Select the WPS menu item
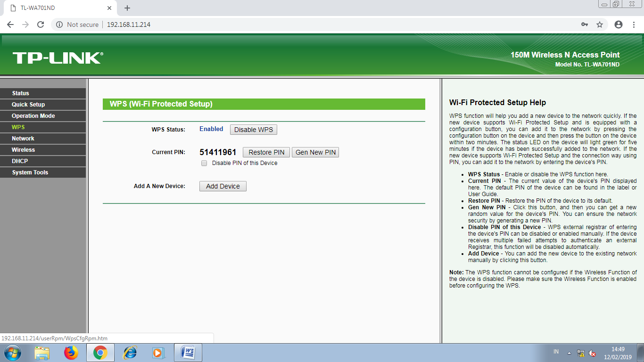 tap(43, 127)
